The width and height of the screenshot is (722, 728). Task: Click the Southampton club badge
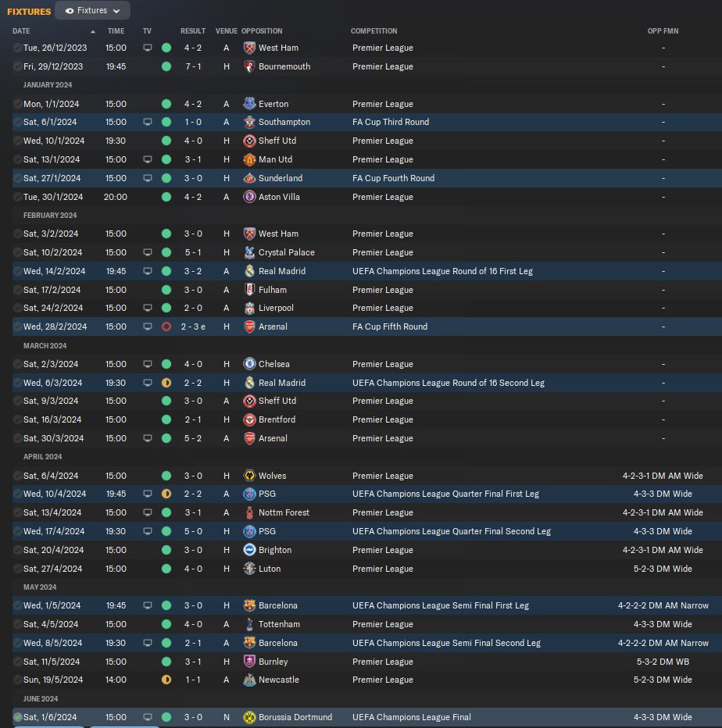[249, 122]
